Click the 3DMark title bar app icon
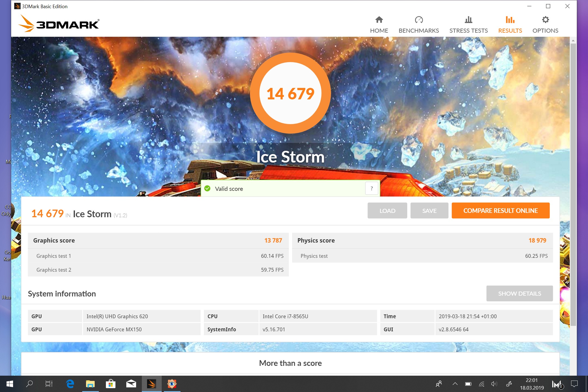This screenshot has height=392, width=588. pos(17,6)
